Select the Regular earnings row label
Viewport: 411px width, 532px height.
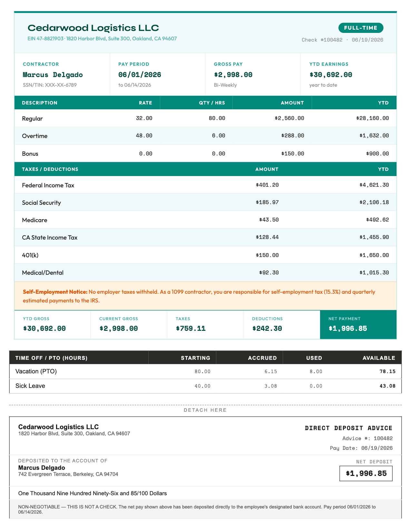[32, 119]
